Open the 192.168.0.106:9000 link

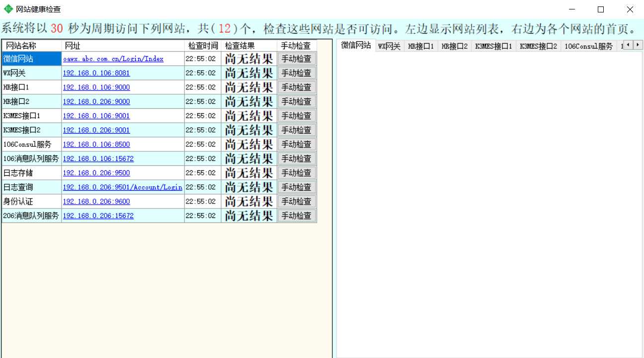[96, 87]
